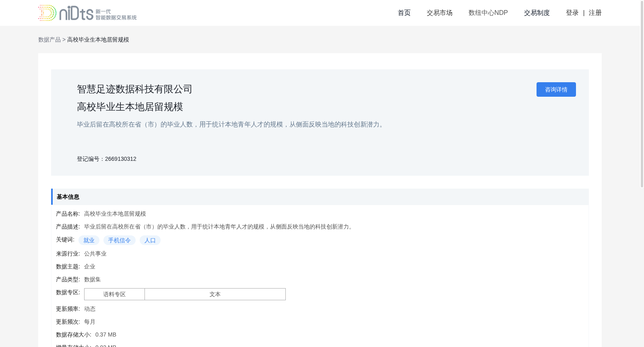Select the 人口 keyword tag
Screen dimensions: 644x347
coord(150,240)
